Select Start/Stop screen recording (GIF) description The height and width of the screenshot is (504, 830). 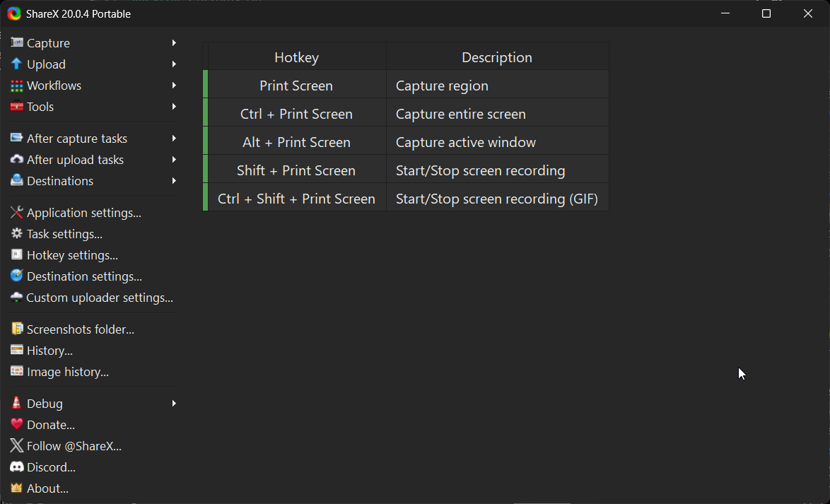point(497,199)
